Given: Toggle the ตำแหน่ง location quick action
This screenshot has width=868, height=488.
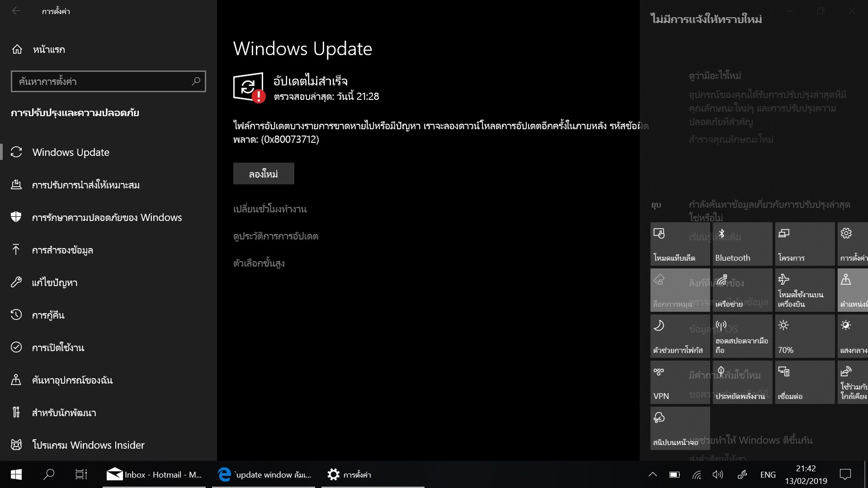Looking at the screenshot, I should pos(853,290).
